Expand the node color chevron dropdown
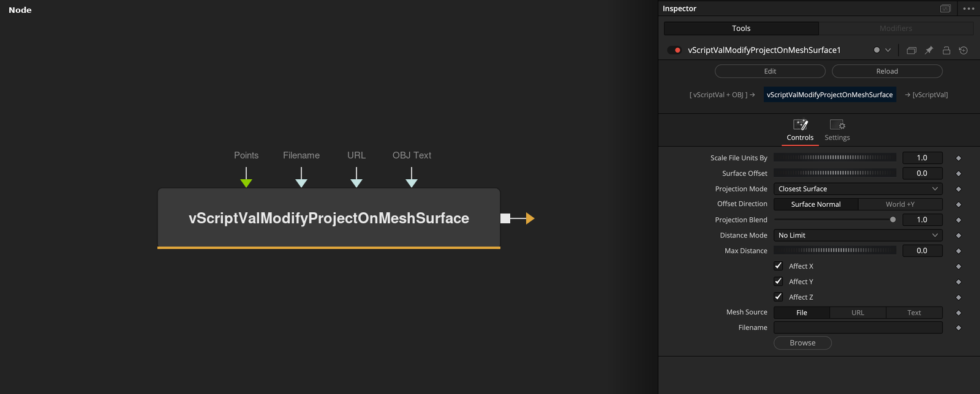The height and width of the screenshot is (394, 980). click(x=888, y=50)
